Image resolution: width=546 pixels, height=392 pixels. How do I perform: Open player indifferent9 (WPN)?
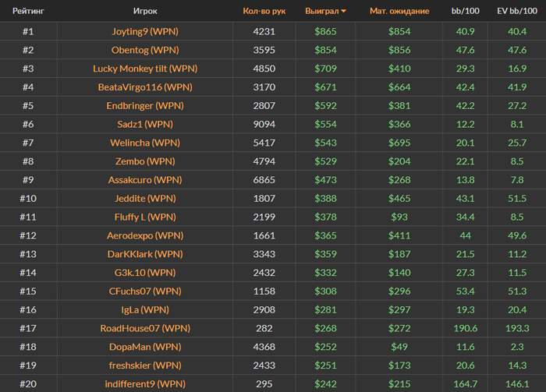click(x=145, y=384)
